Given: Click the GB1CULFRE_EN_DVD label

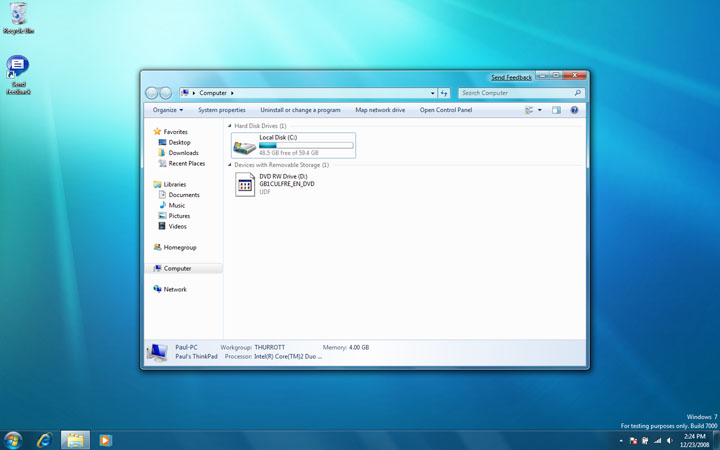Looking at the screenshot, I should (287, 184).
